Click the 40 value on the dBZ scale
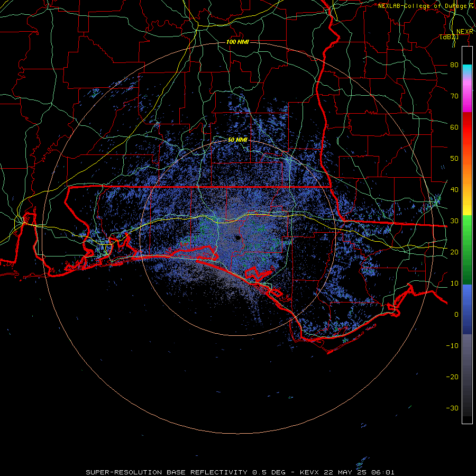Screen dimensions: 476x476 [x=454, y=190]
